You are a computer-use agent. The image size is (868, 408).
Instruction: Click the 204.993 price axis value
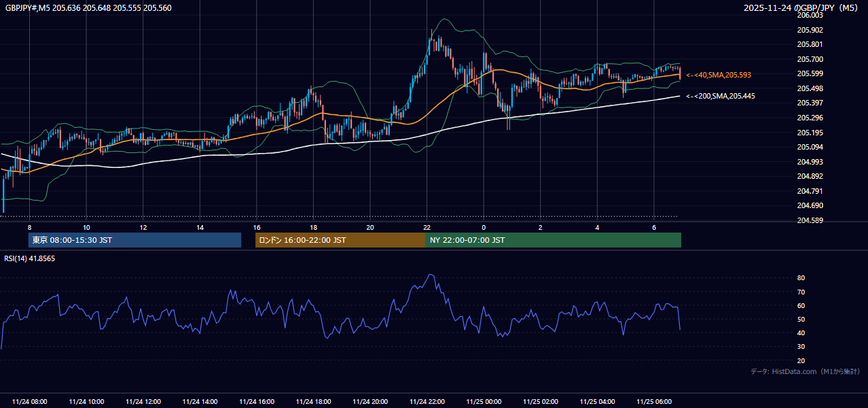coord(810,162)
